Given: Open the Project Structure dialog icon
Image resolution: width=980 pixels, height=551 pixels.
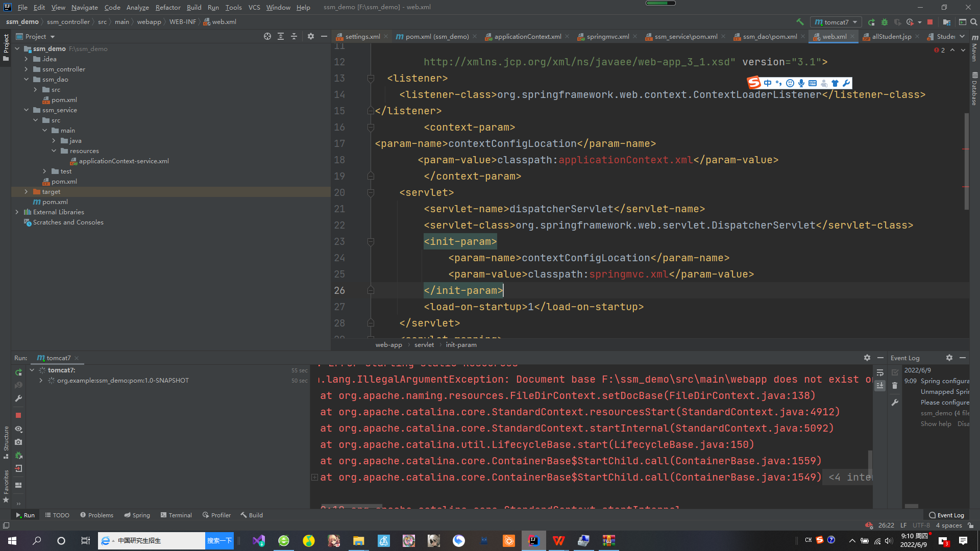Looking at the screenshot, I should tap(946, 22).
